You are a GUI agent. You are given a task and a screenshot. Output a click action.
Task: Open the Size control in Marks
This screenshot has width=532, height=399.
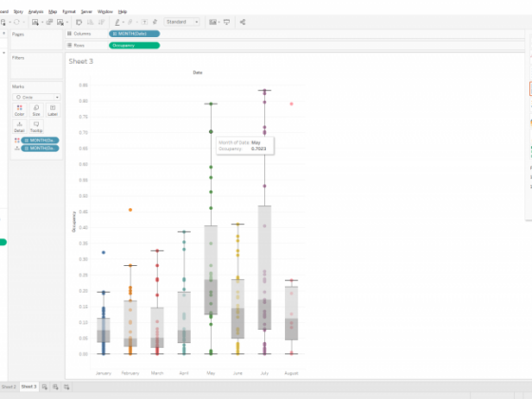tap(36, 110)
